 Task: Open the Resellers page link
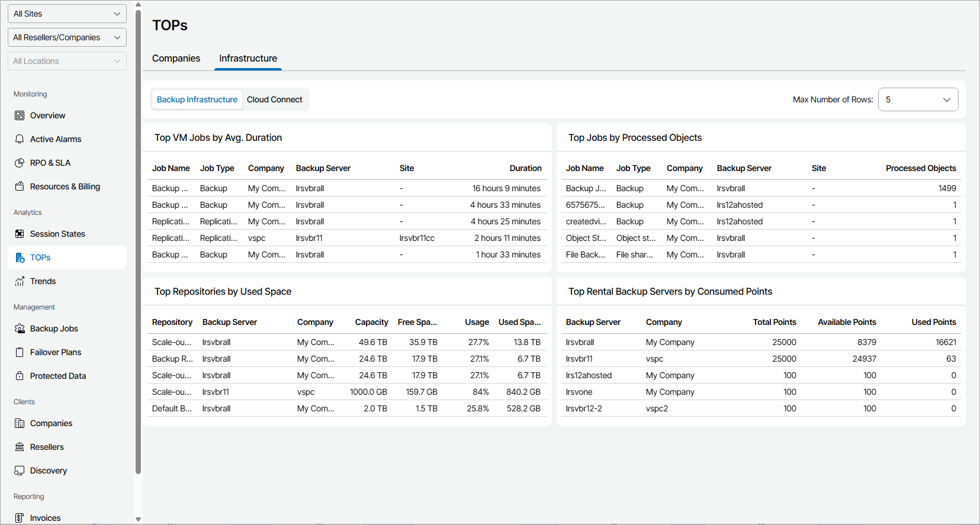tap(47, 447)
